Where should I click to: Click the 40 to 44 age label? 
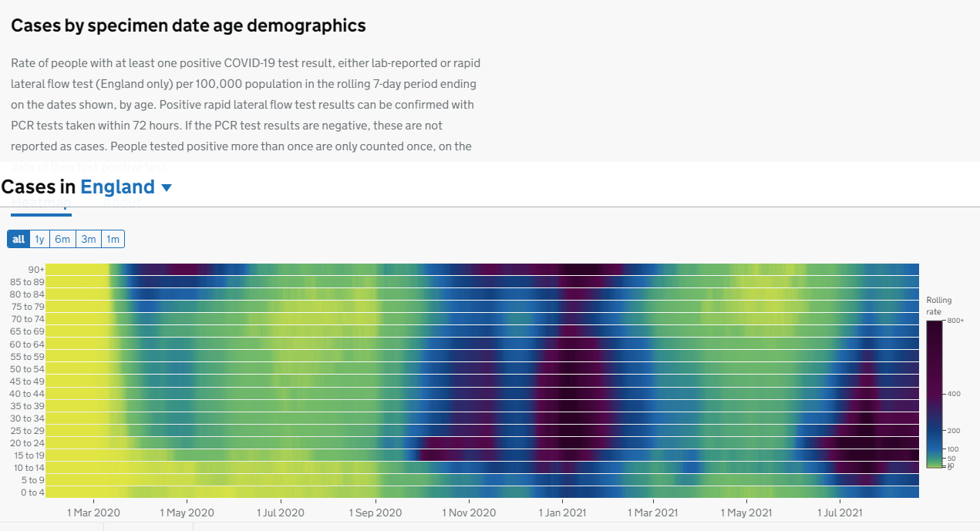27,394
